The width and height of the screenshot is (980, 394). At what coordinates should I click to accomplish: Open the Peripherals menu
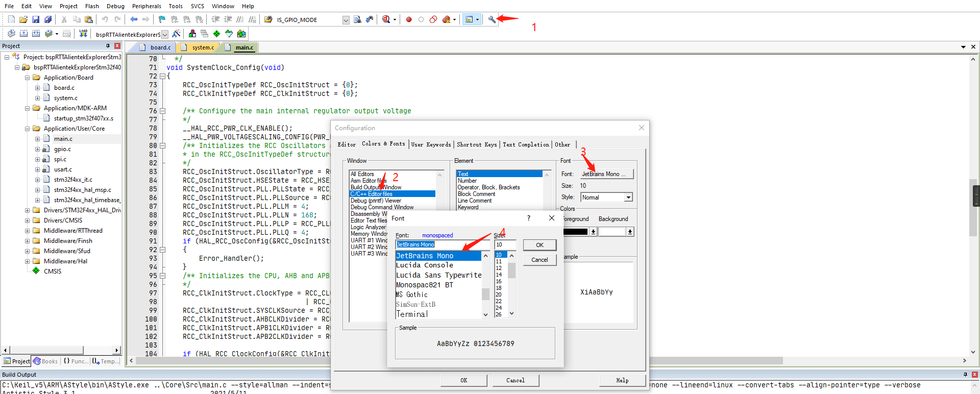[146, 6]
